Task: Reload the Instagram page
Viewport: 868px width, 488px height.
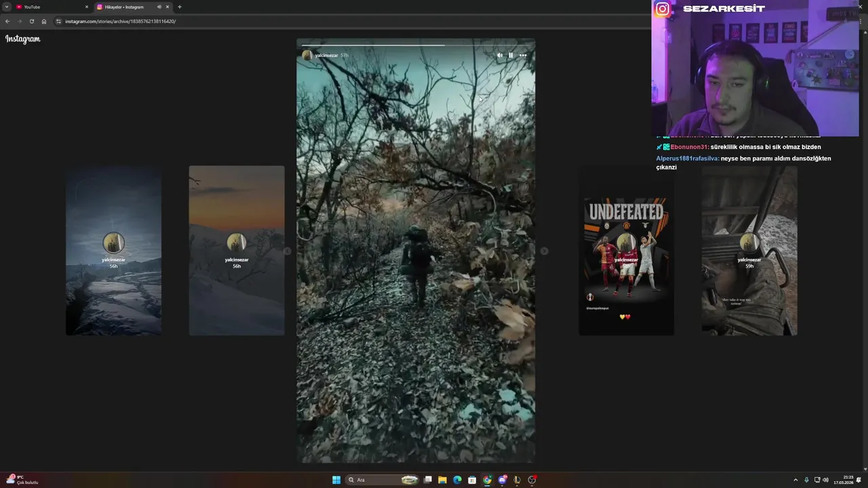Action: click(31, 21)
